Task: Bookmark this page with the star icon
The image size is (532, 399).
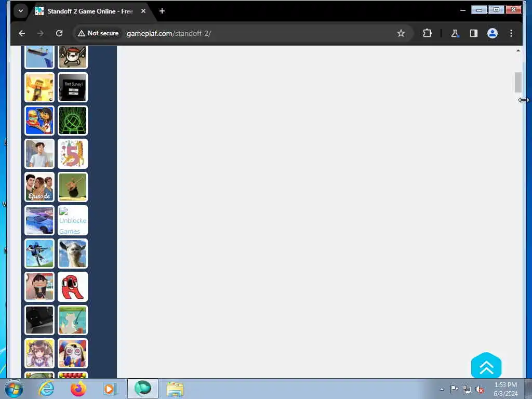Action: (x=401, y=33)
